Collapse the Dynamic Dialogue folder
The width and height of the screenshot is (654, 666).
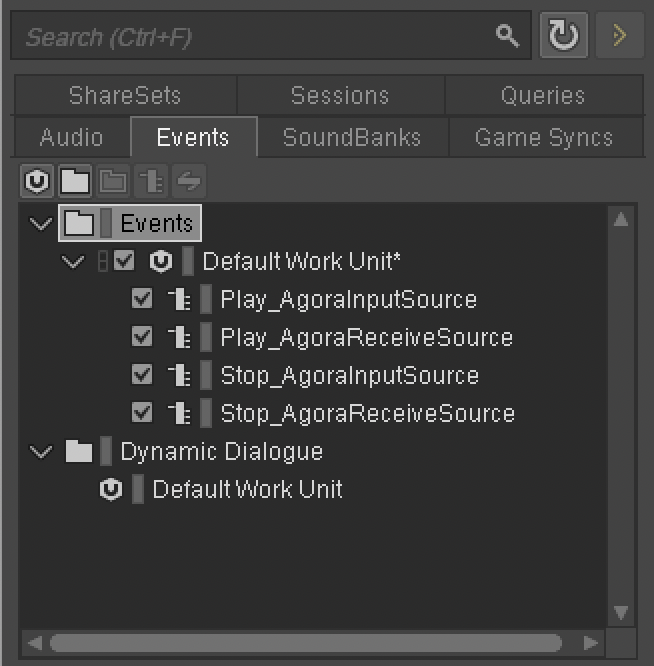[41, 452]
